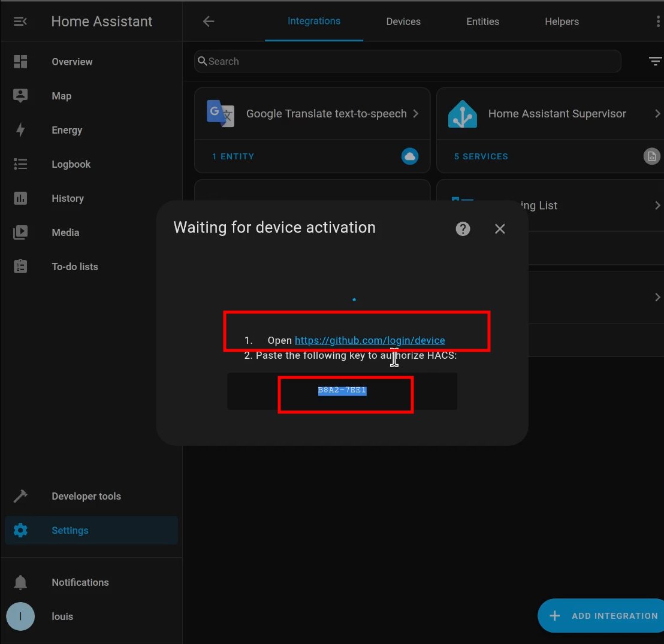Open louis user avatar
This screenshot has width=664, height=644.
(20, 616)
